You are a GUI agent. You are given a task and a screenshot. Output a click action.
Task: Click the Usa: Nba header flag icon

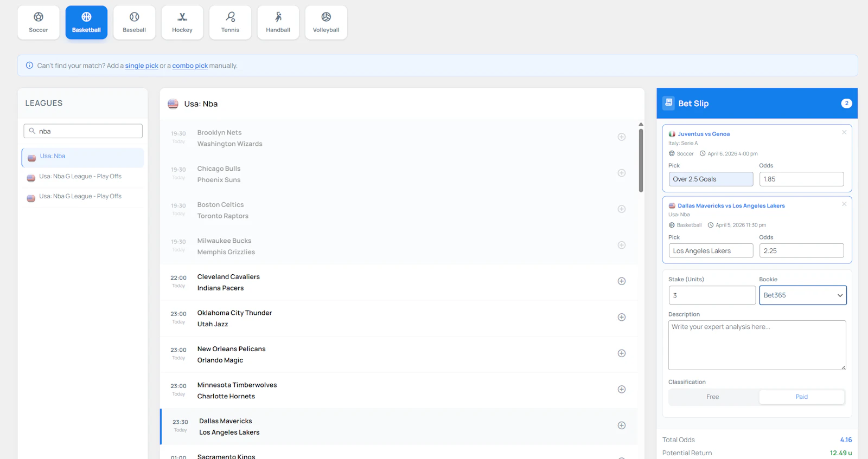[x=173, y=104]
